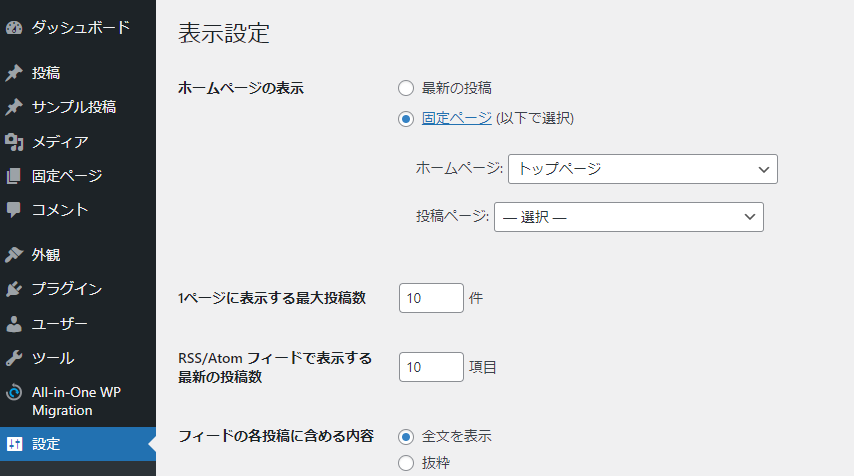Open the プラグイン plug icon
This screenshot has height=476, width=854.
(14, 289)
